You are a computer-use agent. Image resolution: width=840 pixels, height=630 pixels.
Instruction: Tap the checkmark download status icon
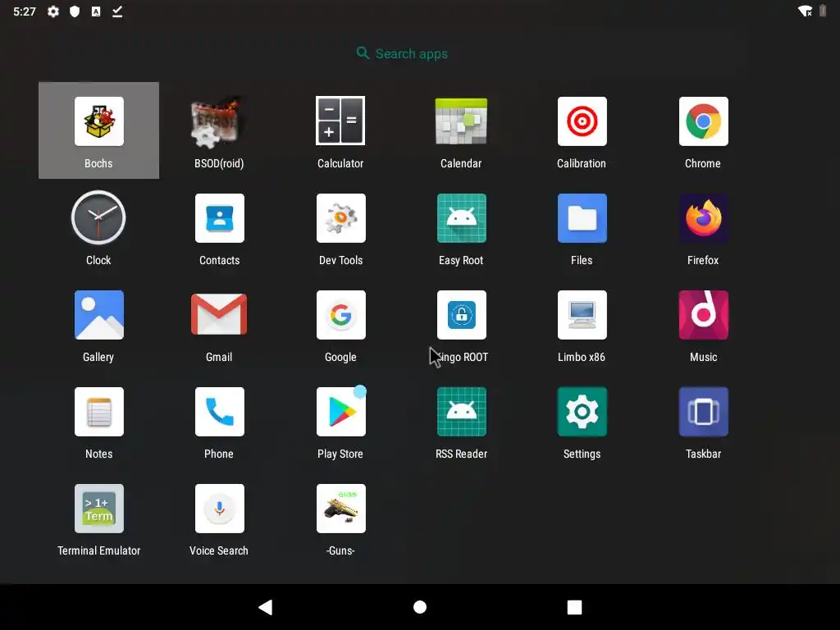[x=117, y=11]
